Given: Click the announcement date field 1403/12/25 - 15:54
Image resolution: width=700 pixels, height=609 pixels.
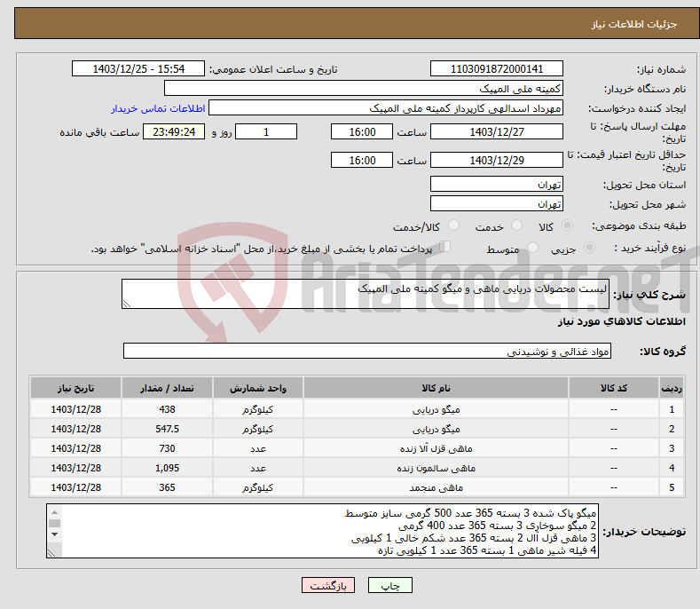Looking at the screenshot, I should 138,69.
